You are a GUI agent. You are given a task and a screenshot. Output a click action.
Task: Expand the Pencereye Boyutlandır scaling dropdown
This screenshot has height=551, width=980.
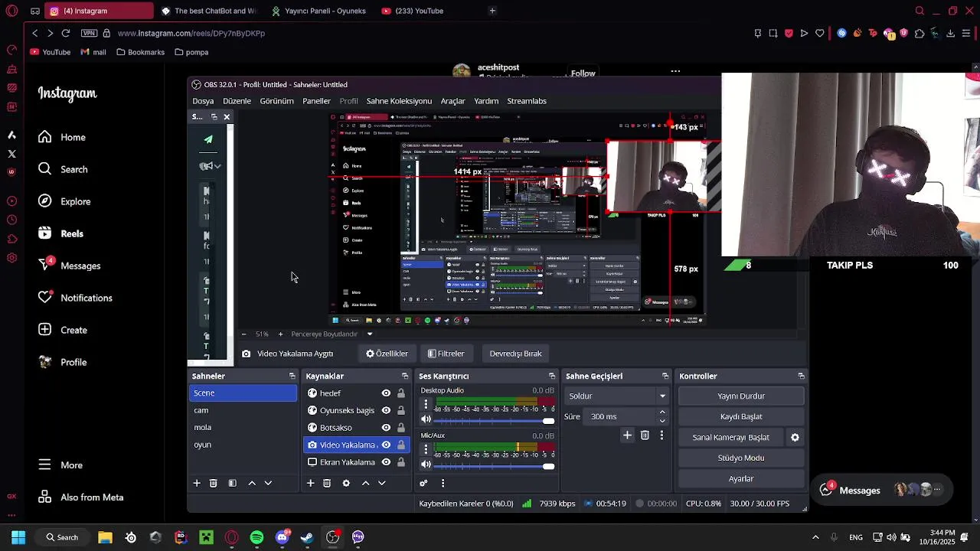369,334
